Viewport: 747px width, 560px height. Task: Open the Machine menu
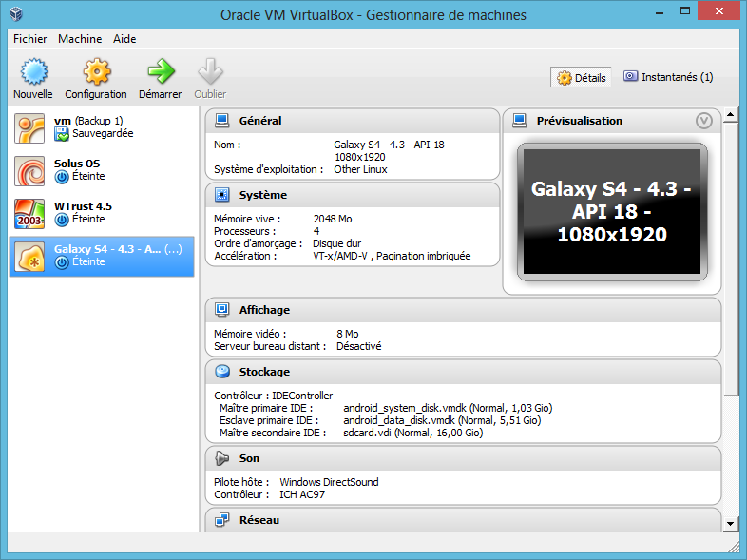pos(80,39)
